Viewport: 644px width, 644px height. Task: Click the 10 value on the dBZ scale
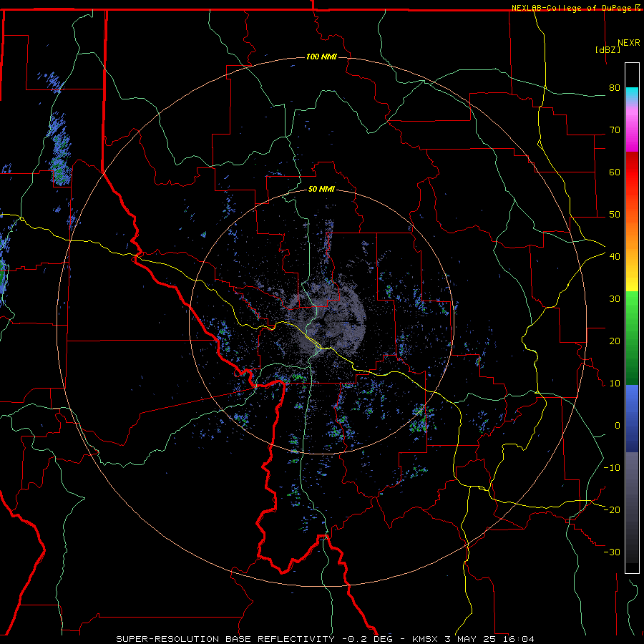[x=615, y=384]
